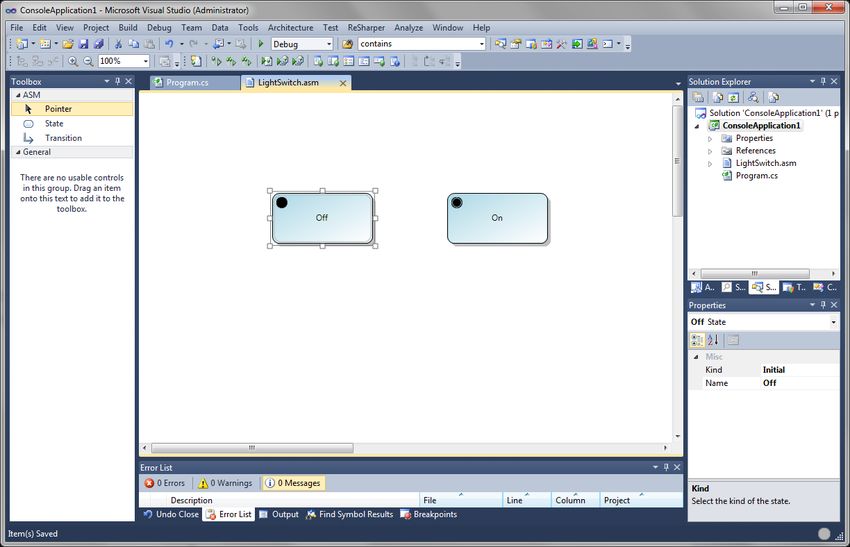Switch to the Output tab

279,514
